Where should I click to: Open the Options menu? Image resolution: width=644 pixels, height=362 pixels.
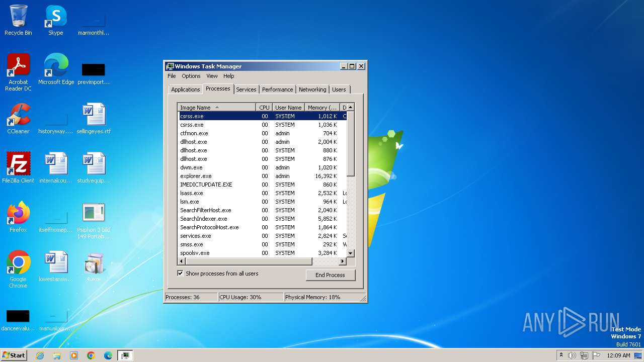pos(191,76)
